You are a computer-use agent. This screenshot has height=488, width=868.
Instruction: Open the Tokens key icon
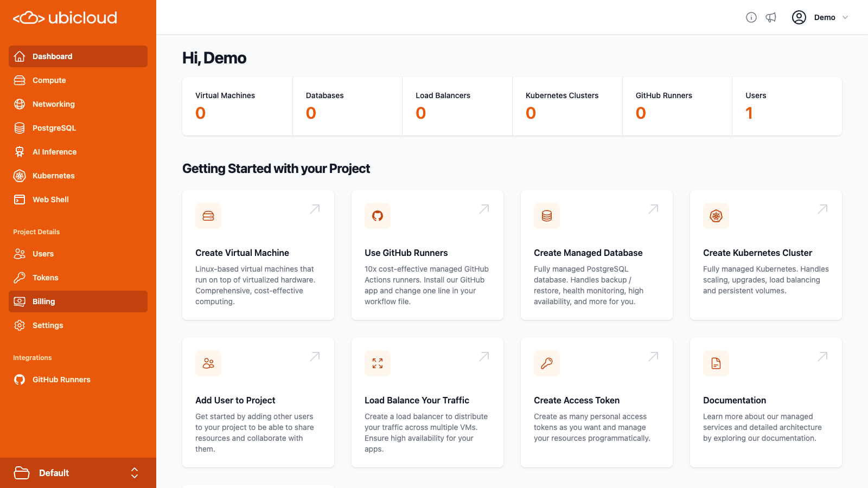pyautogui.click(x=19, y=278)
